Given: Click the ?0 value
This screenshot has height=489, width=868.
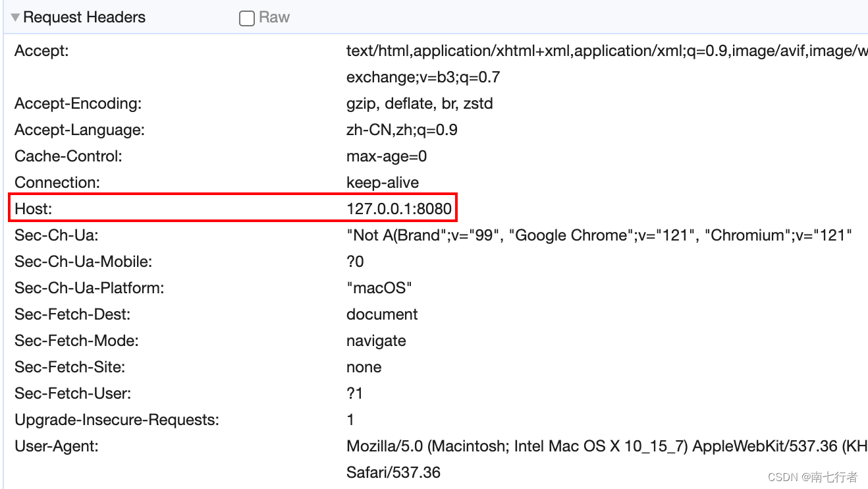Looking at the screenshot, I should [355, 262].
